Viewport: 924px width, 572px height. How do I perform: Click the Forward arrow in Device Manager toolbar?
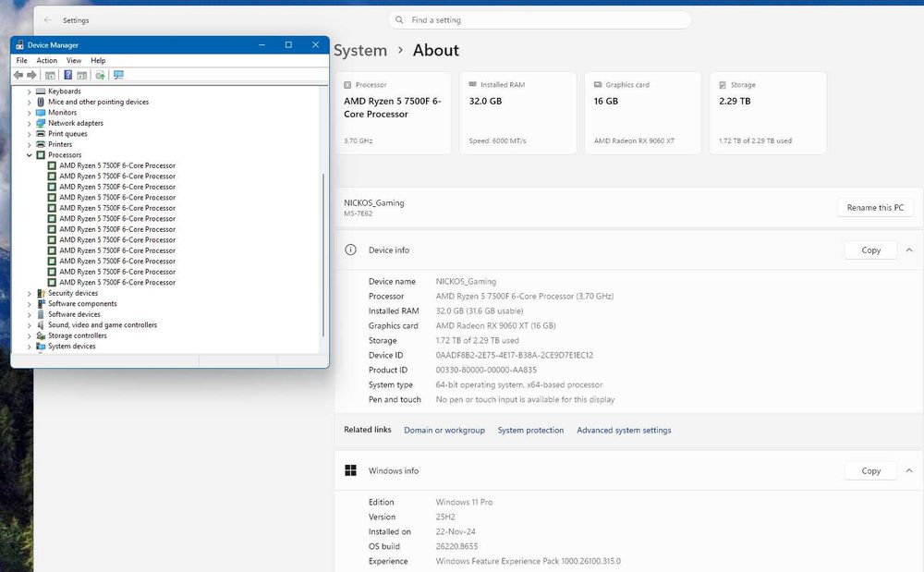31,75
